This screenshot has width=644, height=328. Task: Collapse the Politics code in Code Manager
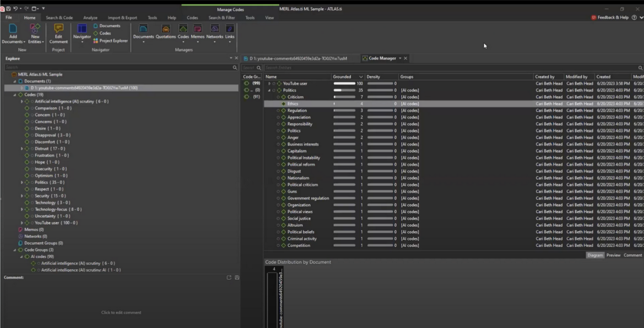[269, 90]
